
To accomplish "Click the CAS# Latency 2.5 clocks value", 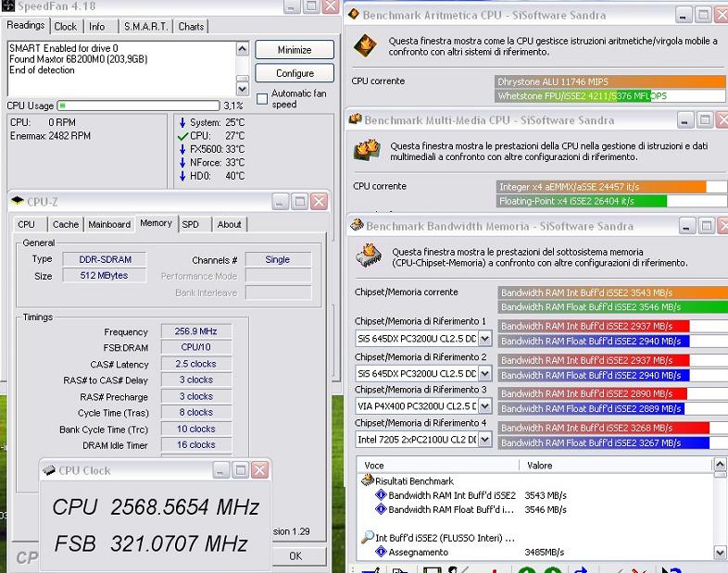I will [x=196, y=364].
